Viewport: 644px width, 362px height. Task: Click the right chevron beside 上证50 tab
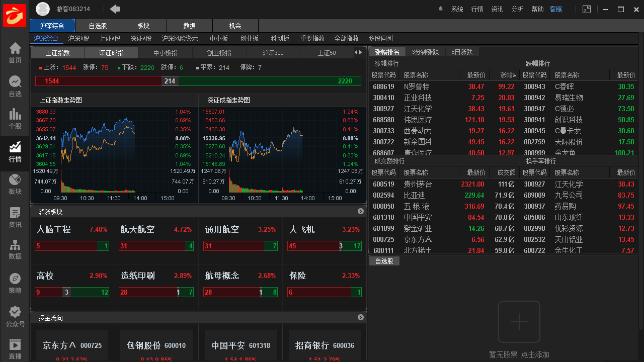(x=360, y=52)
